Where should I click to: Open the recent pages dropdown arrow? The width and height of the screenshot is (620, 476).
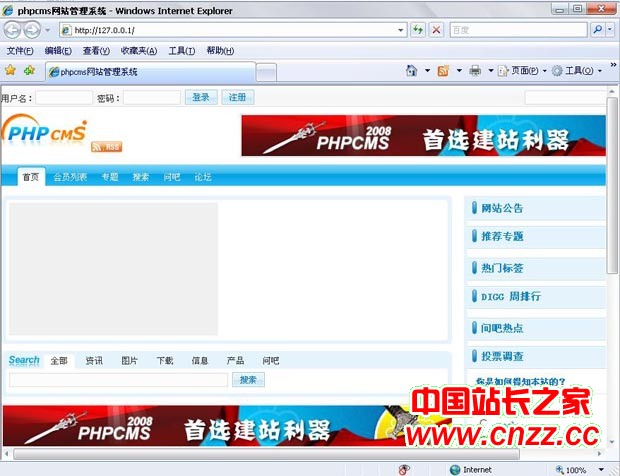pos(47,30)
